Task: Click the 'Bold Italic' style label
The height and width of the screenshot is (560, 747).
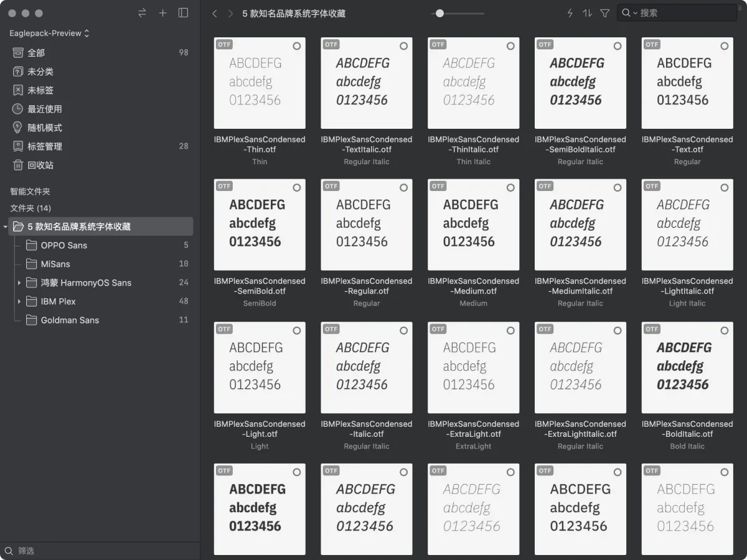Action: (687, 446)
